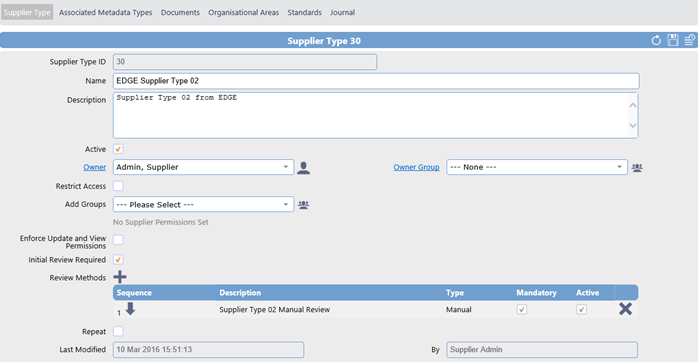Click the group icon beside Owner Group
Viewport: 698px width, 362px height.
tap(637, 168)
